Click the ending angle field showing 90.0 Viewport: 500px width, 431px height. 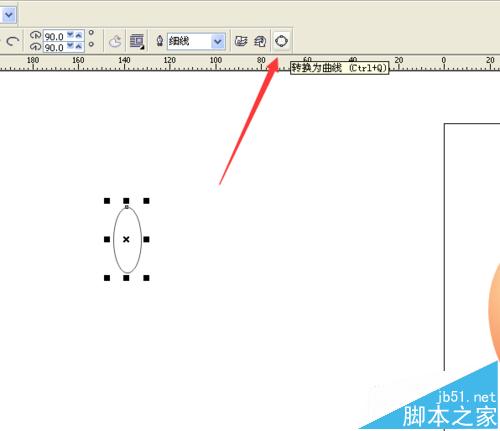click(x=54, y=47)
